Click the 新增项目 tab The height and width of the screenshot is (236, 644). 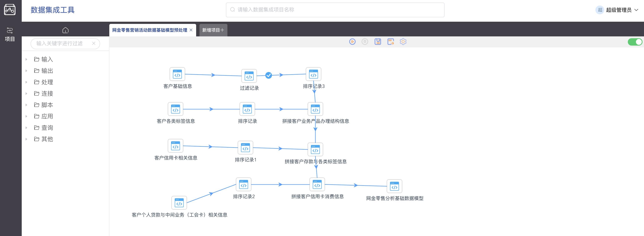[213, 30]
